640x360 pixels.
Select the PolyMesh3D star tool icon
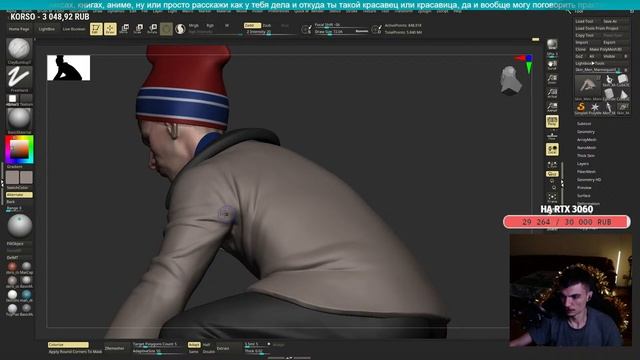pos(595,107)
